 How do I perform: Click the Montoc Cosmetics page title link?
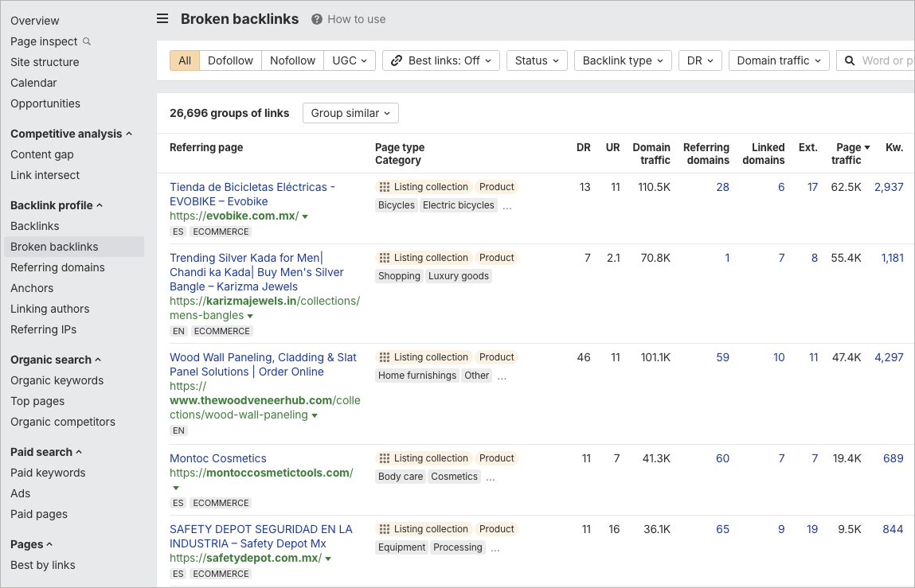point(217,458)
